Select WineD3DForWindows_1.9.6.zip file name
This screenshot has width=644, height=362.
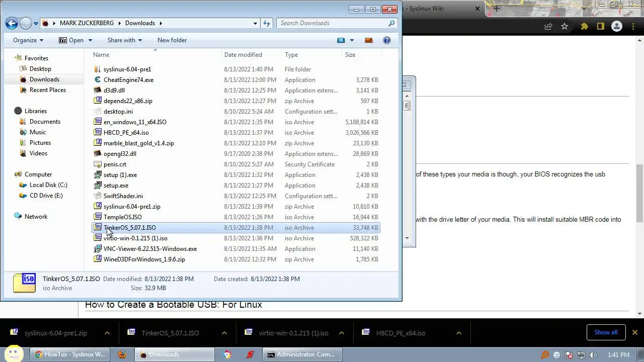(x=144, y=259)
